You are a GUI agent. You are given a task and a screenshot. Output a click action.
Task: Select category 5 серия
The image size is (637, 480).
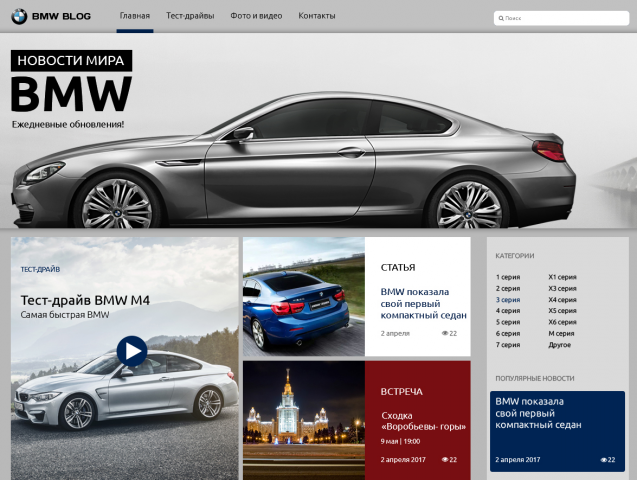[x=508, y=322]
